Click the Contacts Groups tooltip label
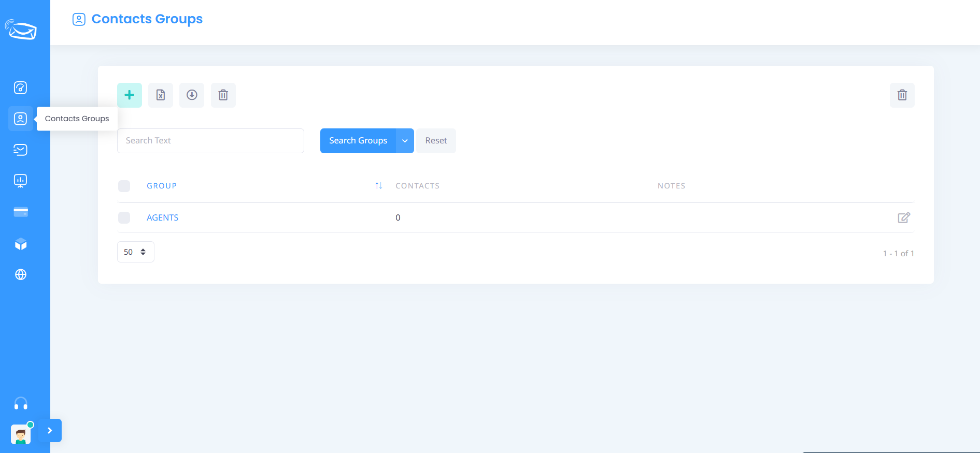 (x=77, y=119)
